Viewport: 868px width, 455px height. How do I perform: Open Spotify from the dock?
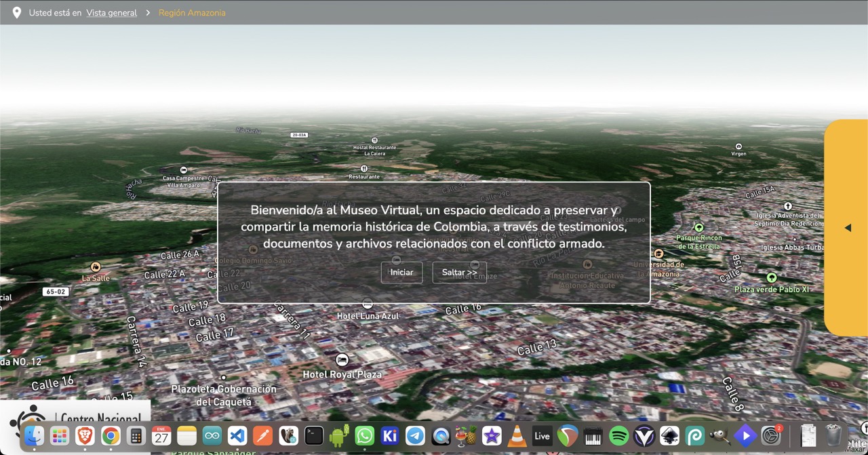pos(618,436)
